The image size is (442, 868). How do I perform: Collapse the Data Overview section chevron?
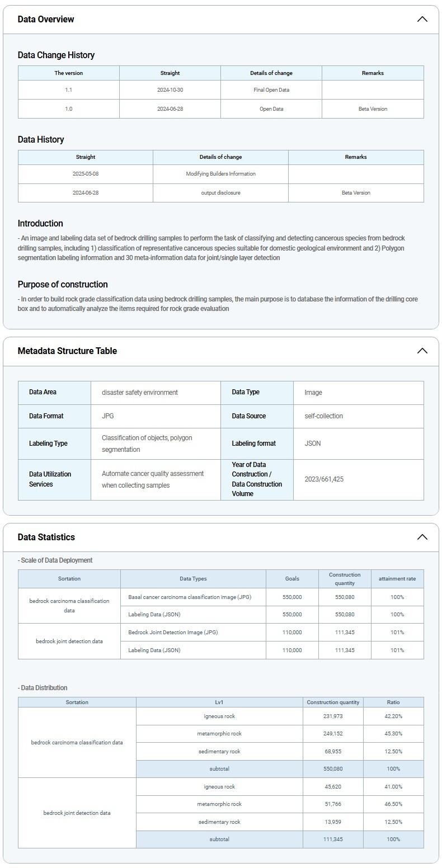(x=422, y=19)
